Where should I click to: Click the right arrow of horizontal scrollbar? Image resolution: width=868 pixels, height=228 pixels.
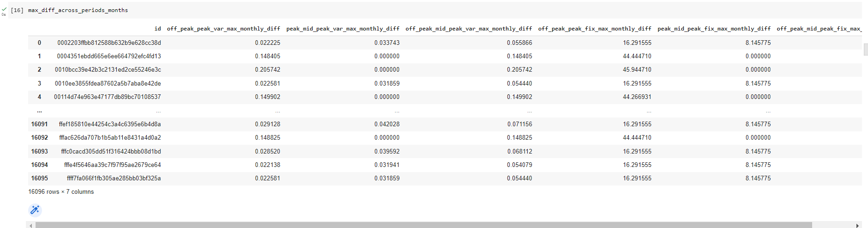857,226
